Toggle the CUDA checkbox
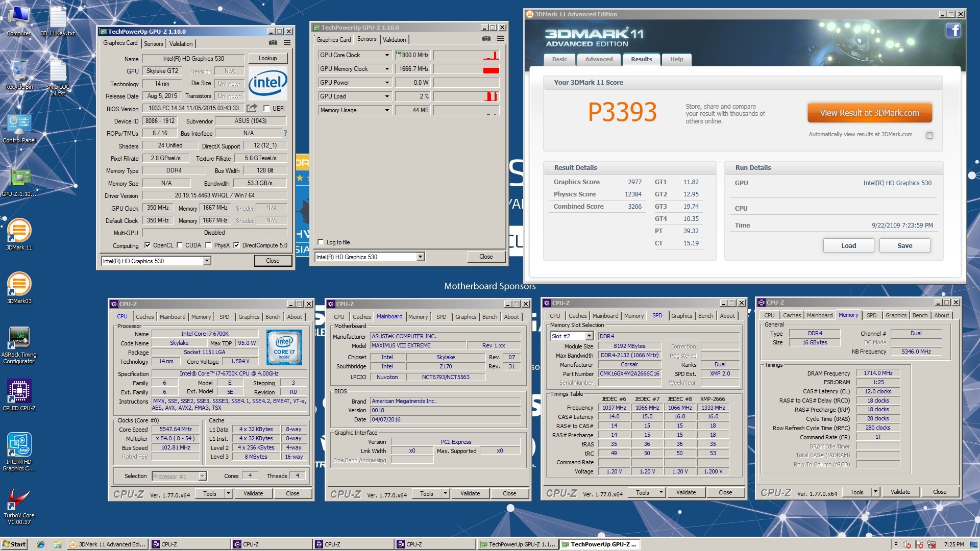The image size is (980, 551). [x=180, y=245]
